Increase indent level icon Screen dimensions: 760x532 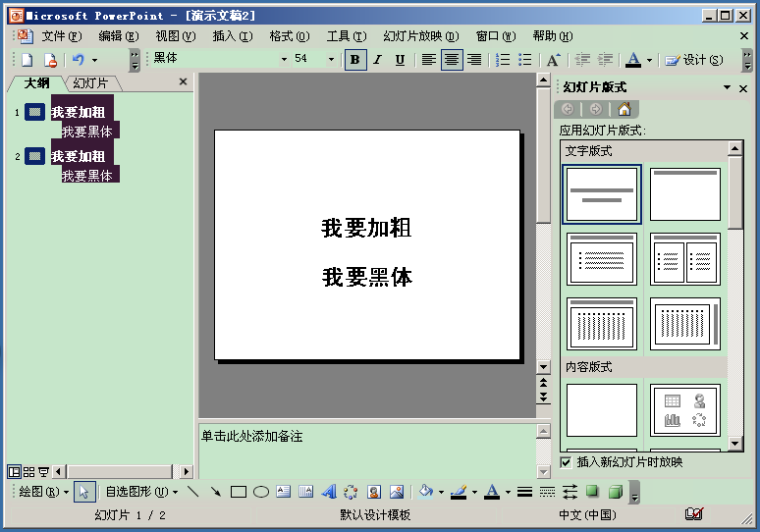tap(605, 60)
